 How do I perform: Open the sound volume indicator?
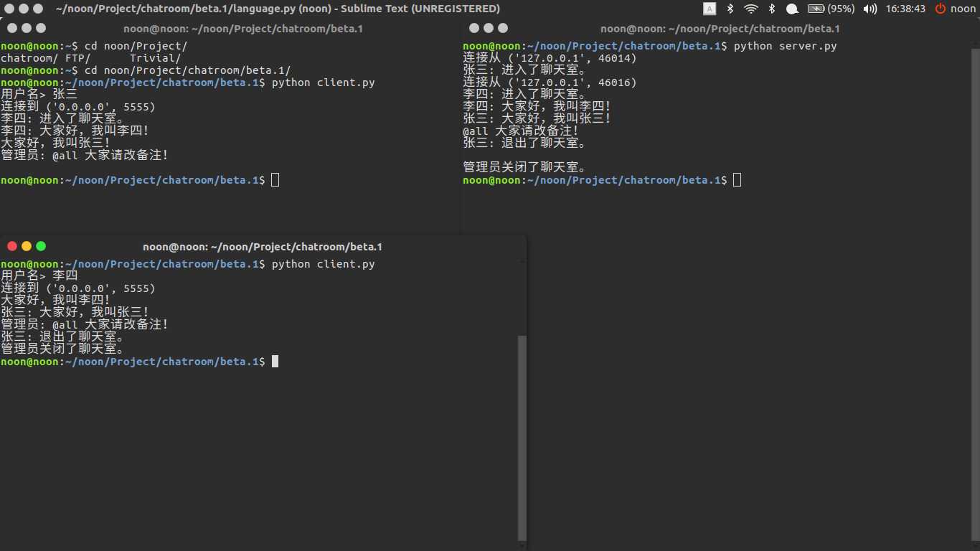pyautogui.click(x=870, y=9)
